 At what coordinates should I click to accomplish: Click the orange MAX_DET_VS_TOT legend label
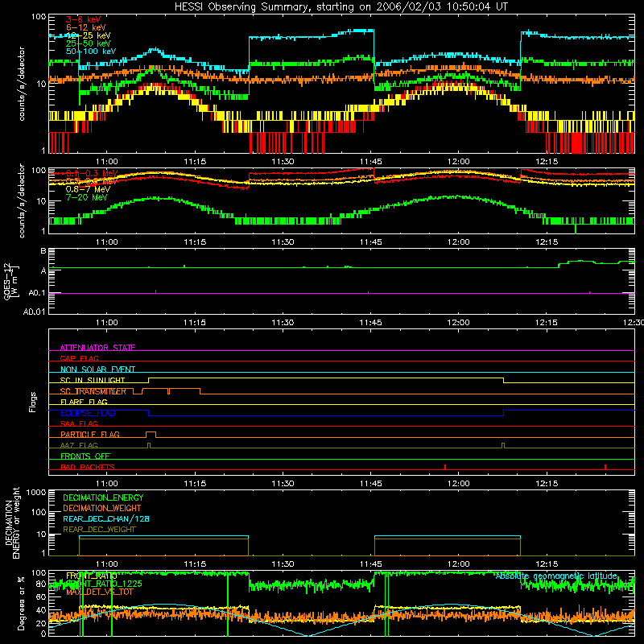[100, 592]
